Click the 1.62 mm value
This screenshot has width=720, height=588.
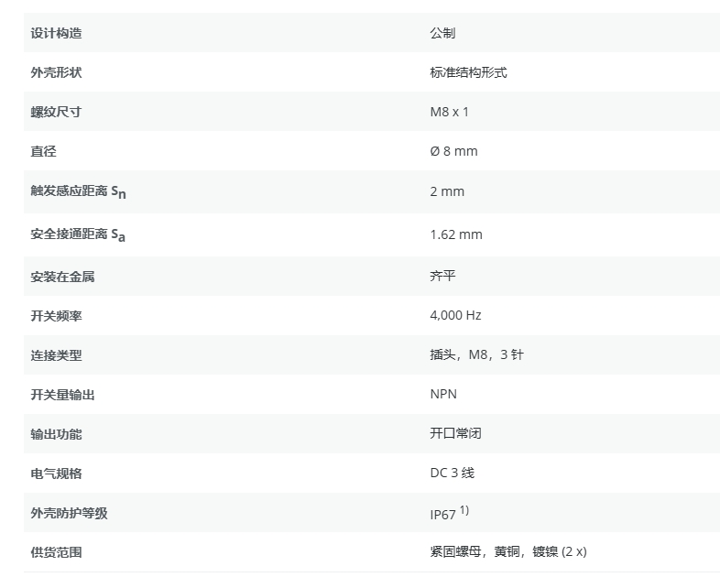point(455,234)
